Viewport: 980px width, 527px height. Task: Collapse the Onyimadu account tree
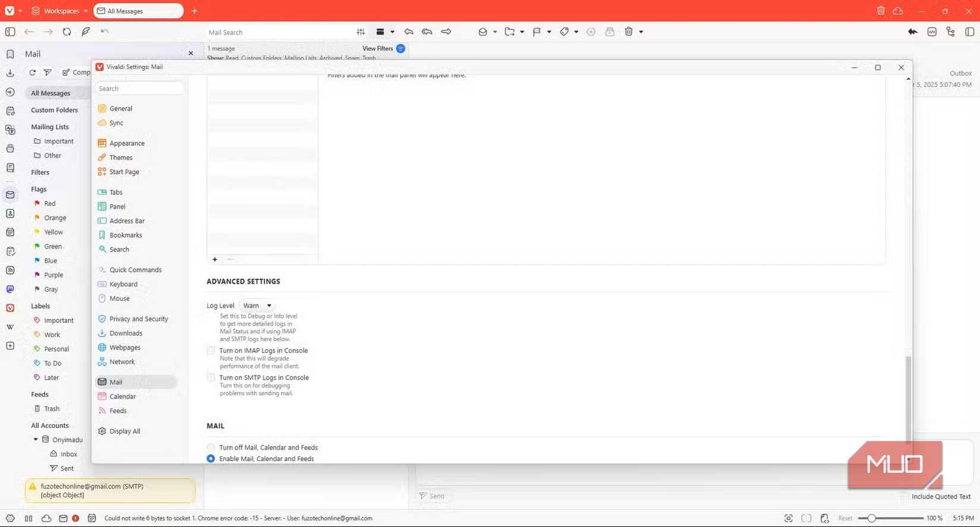36,440
